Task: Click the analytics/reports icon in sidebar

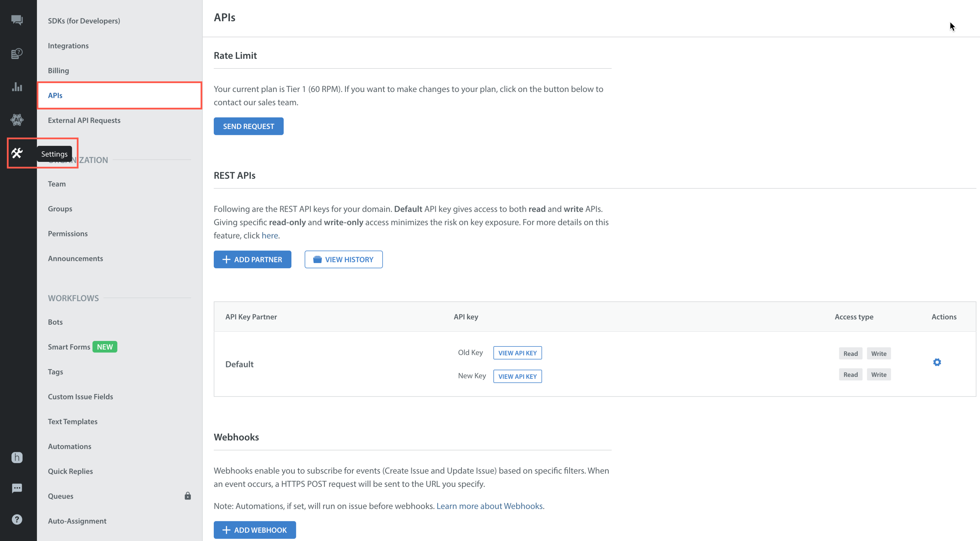Action: 18,87
